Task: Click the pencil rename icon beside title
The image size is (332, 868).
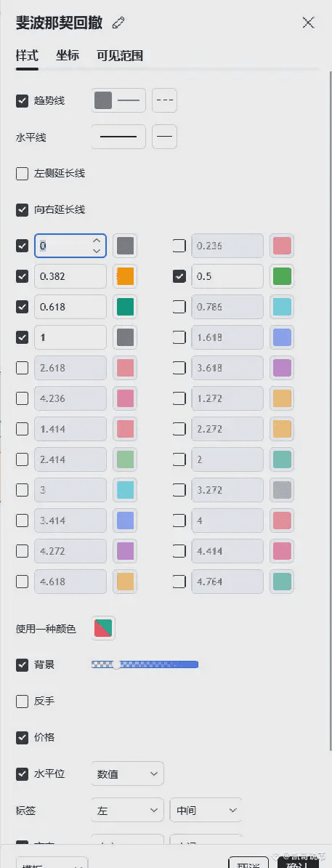Action: (118, 23)
